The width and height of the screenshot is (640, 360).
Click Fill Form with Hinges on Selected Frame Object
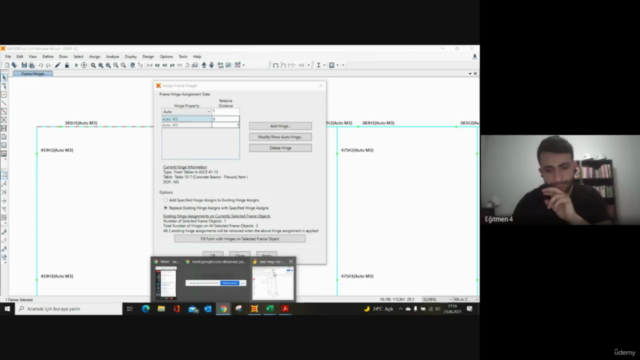[240, 239]
